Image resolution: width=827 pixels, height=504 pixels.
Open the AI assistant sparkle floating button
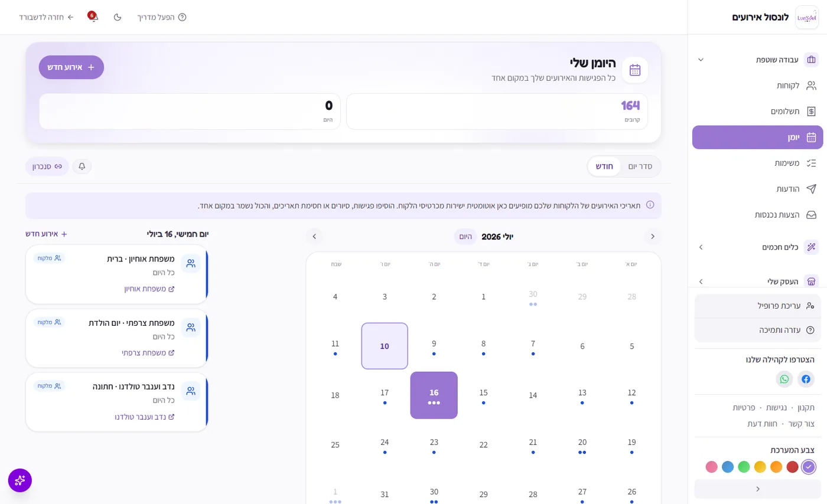pos(20,480)
